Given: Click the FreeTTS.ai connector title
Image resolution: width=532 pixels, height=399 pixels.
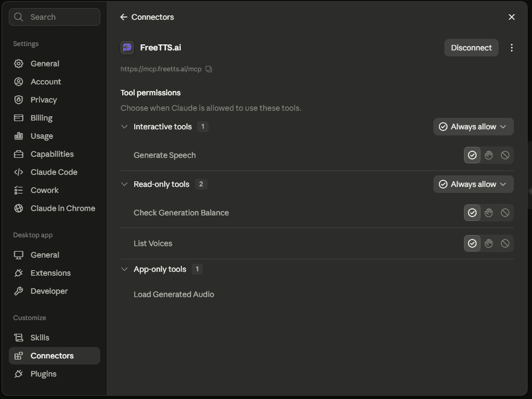Looking at the screenshot, I should pos(161,48).
